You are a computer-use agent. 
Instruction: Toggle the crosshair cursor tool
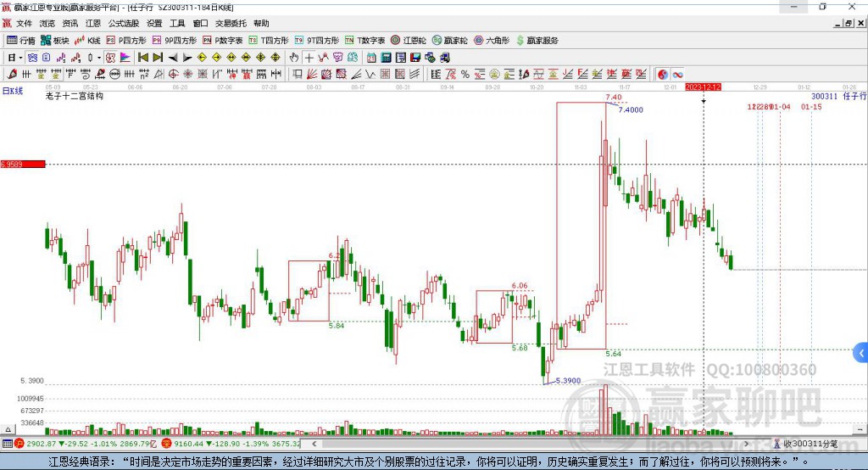(x=309, y=58)
